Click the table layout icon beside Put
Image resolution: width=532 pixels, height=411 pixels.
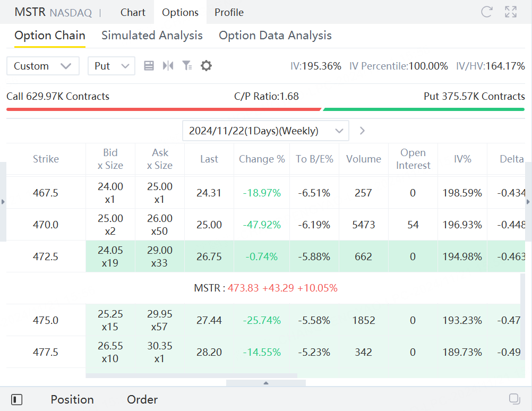tap(149, 66)
